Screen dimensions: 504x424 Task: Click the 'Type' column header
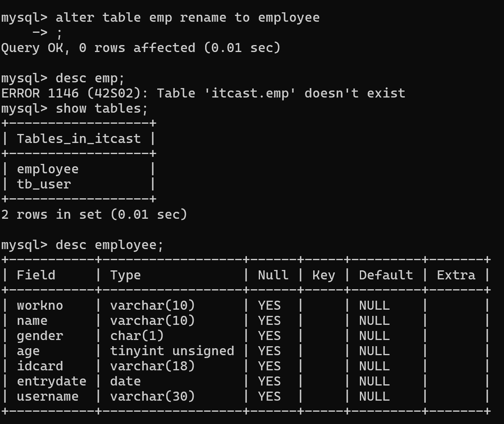coord(125,275)
